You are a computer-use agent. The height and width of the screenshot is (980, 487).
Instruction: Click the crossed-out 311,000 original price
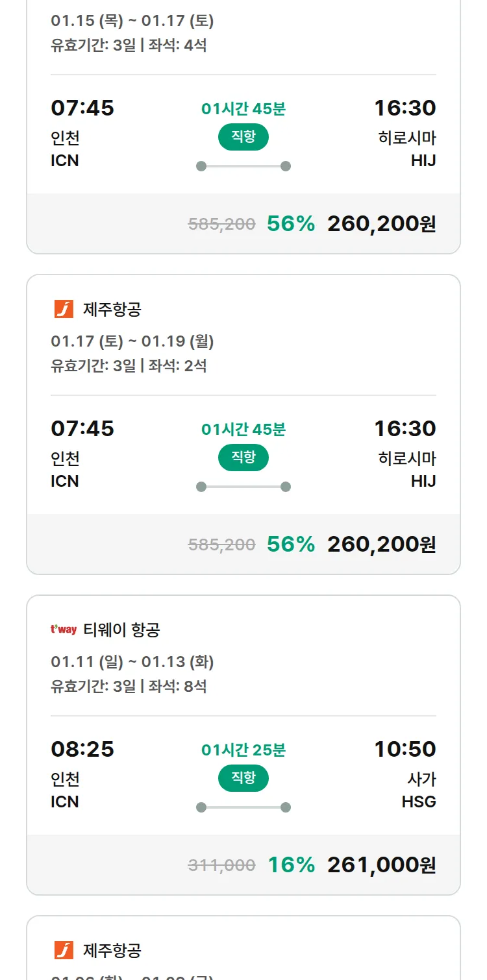click(x=221, y=865)
